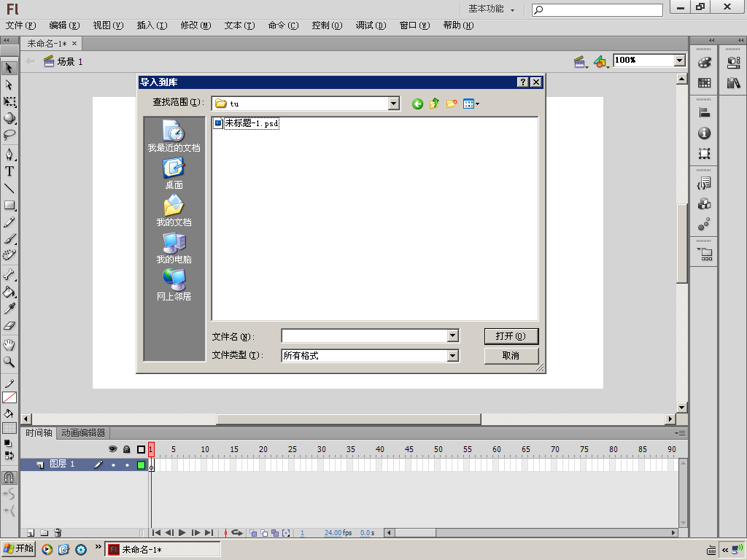Image resolution: width=747 pixels, height=560 pixels.
Task: Open the Edit Scene dropdown icon
Action: coord(580,62)
